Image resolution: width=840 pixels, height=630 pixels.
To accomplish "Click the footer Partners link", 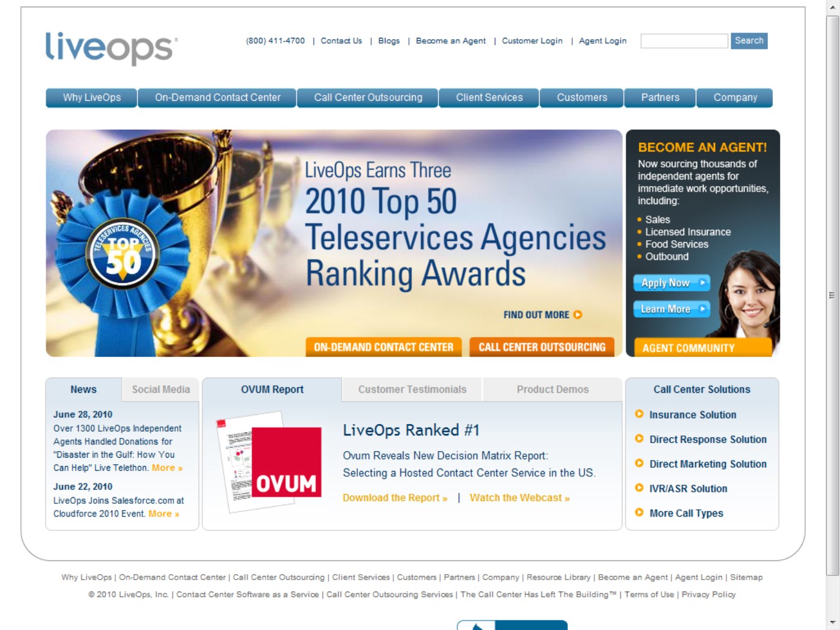I will [x=459, y=577].
